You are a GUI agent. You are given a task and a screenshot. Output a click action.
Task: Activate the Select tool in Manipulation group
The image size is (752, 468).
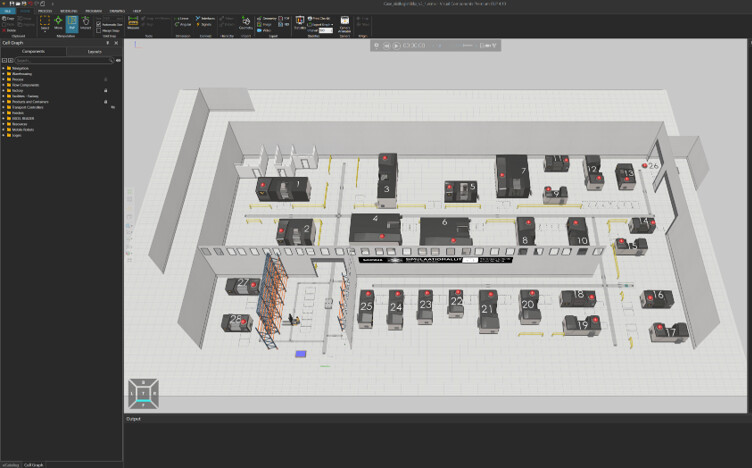(45, 22)
